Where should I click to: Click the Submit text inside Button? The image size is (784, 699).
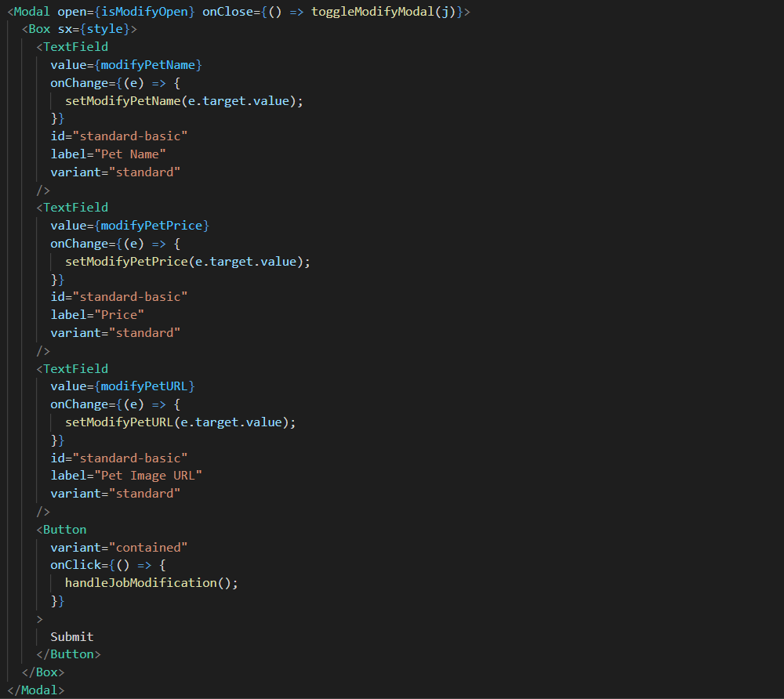tap(72, 636)
